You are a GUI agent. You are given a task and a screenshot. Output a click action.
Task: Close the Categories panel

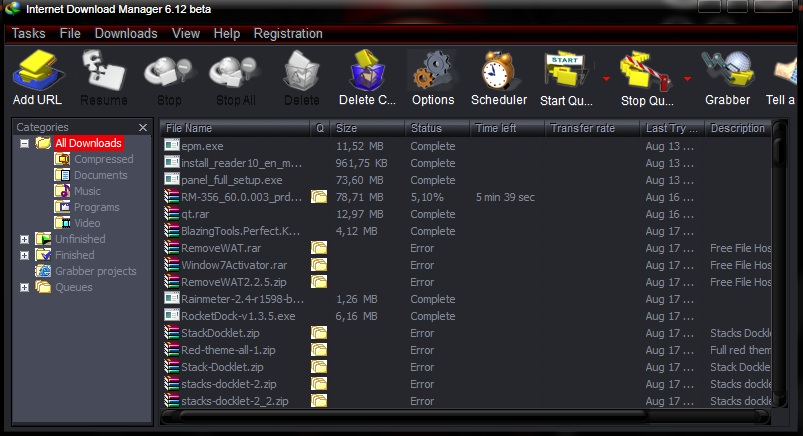[x=143, y=127]
